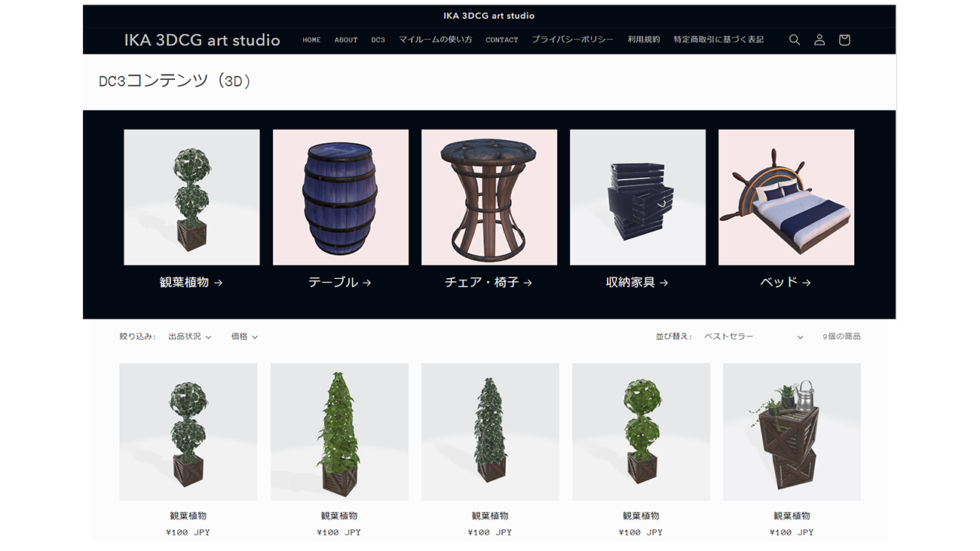Click the 絞り込み: filter label

point(137,337)
